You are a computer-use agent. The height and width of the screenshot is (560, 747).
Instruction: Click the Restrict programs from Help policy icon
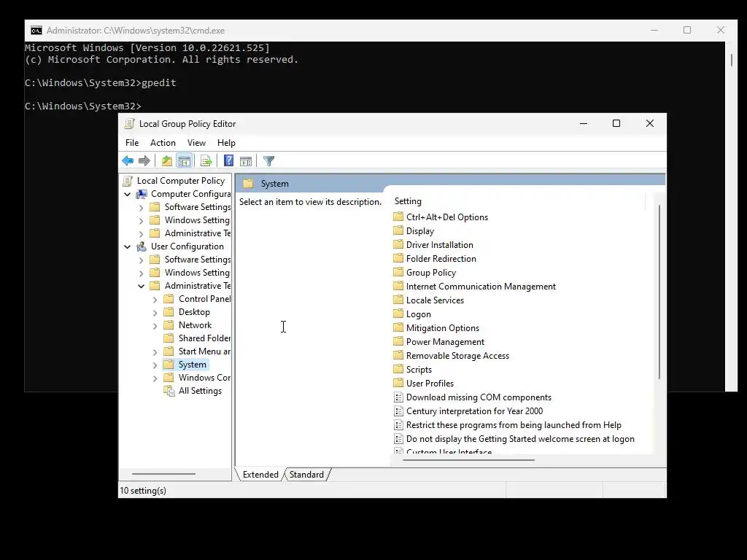(x=399, y=425)
